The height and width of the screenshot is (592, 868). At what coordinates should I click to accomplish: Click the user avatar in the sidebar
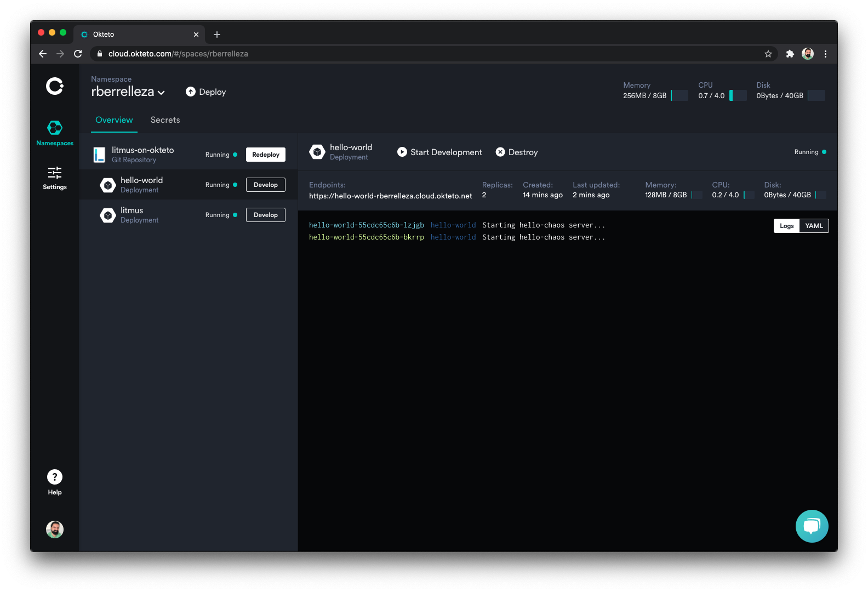click(55, 530)
